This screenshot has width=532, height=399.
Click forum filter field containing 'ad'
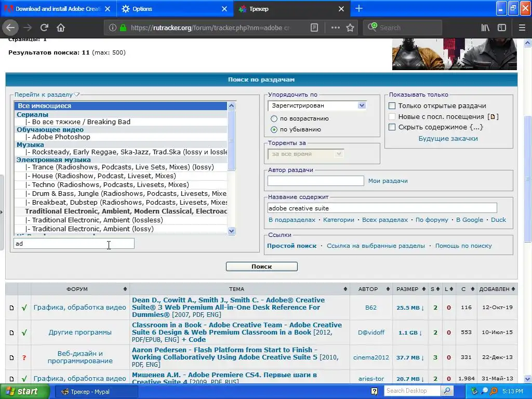(x=74, y=244)
